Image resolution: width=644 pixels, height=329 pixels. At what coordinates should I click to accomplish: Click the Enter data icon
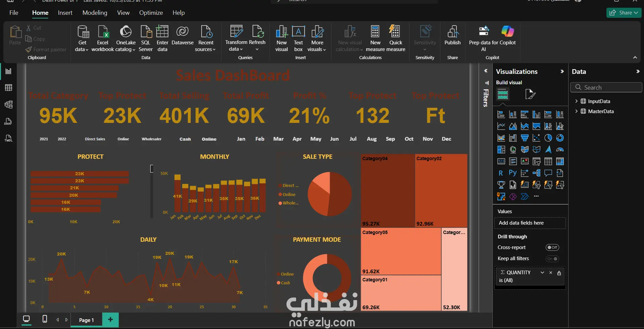[162, 32]
